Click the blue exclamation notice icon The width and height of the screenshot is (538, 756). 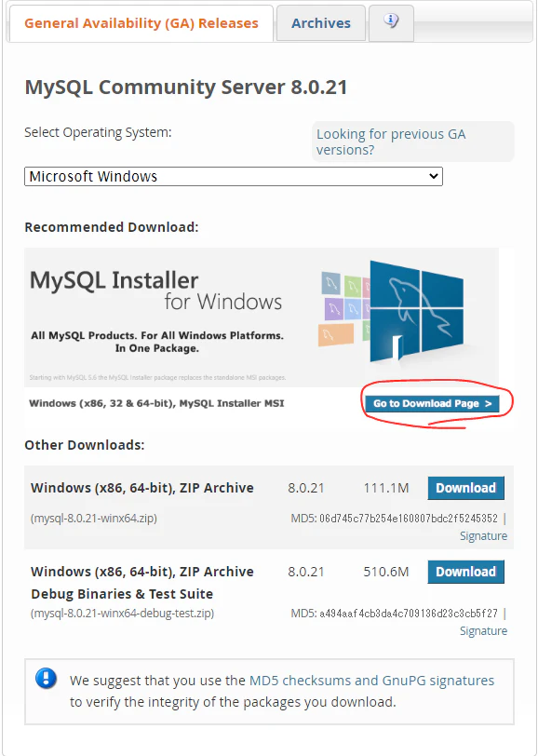click(47, 679)
